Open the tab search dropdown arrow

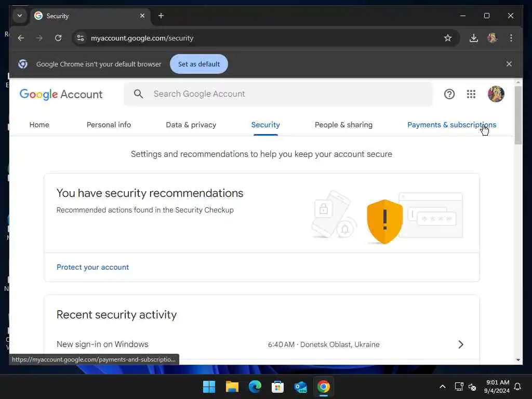pos(20,16)
